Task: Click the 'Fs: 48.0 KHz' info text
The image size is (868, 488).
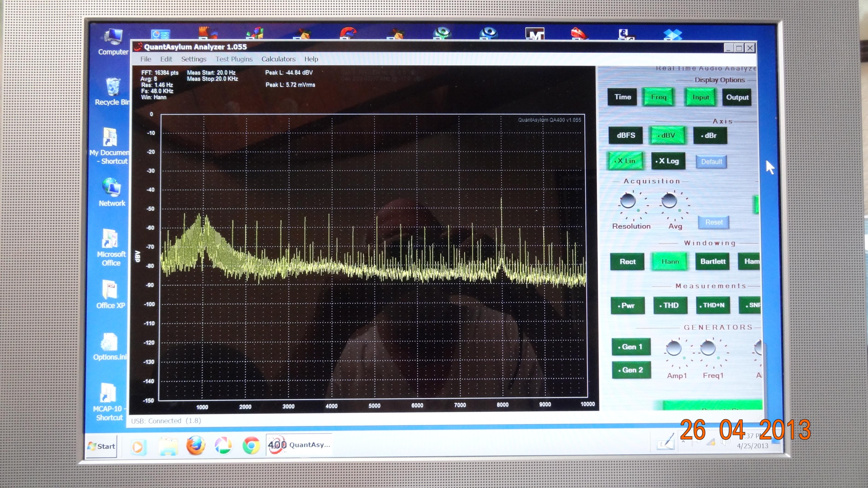Action: (x=157, y=91)
